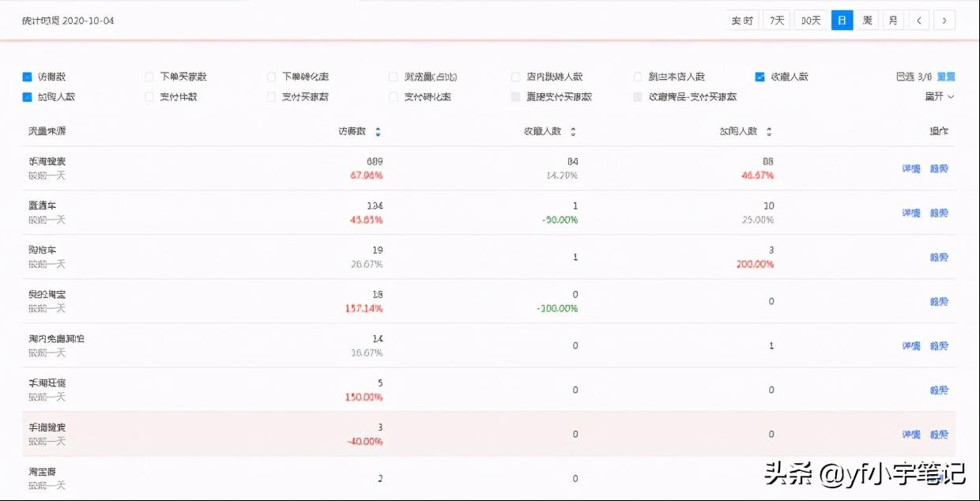The image size is (980, 501).
Task: Enable the 店内跳转人数 metric
Action: click(515, 76)
